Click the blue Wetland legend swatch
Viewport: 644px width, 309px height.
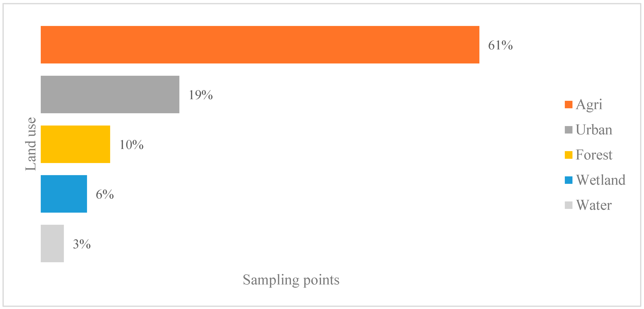568,180
